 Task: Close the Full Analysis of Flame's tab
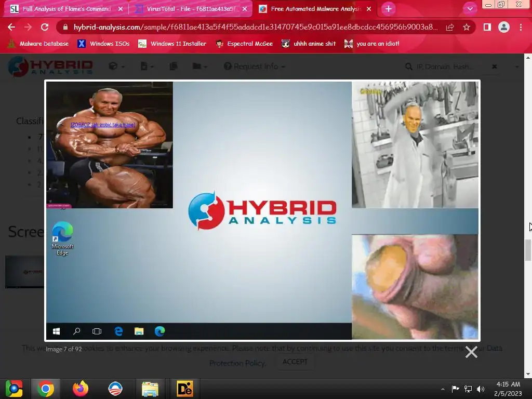coord(121,9)
